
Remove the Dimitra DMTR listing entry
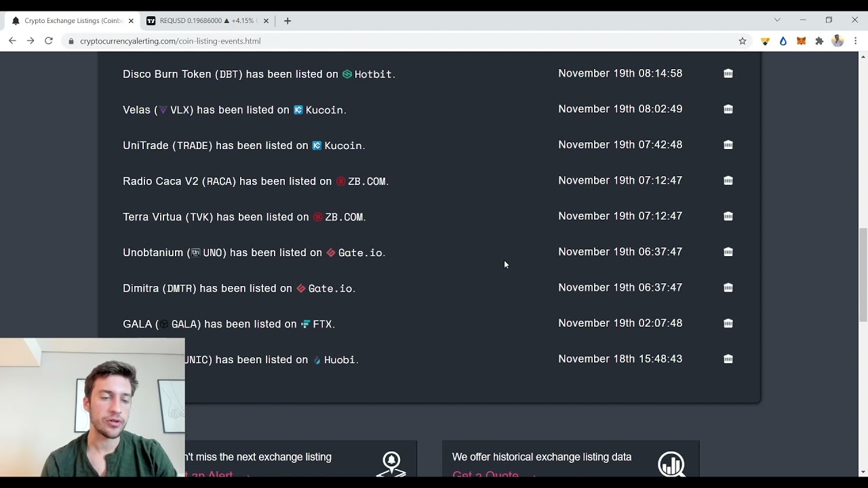click(728, 287)
